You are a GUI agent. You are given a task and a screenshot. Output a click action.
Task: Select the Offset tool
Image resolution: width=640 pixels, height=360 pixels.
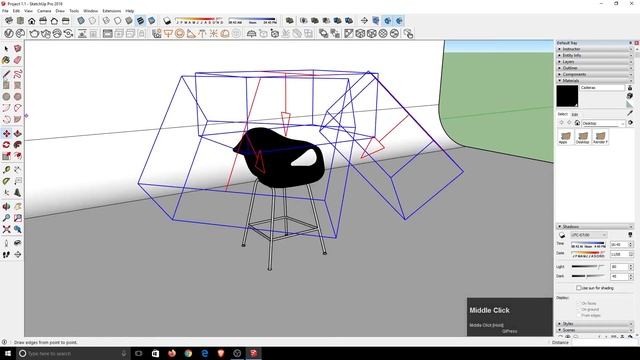(x=18, y=156)
